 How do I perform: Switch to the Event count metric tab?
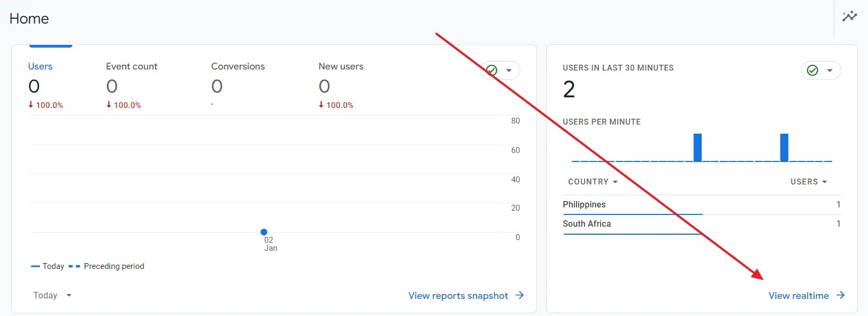pos(132,66)
